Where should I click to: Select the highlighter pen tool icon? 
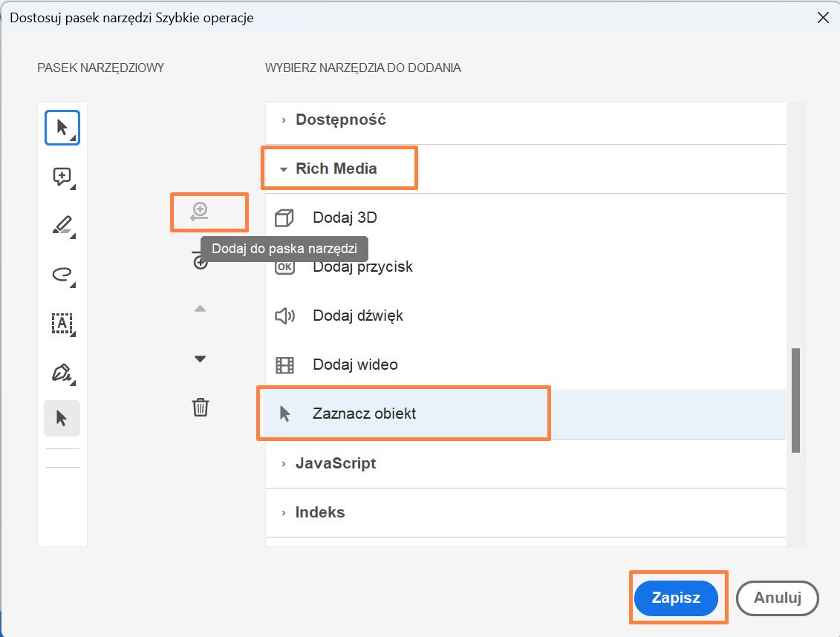coord(62,226)
